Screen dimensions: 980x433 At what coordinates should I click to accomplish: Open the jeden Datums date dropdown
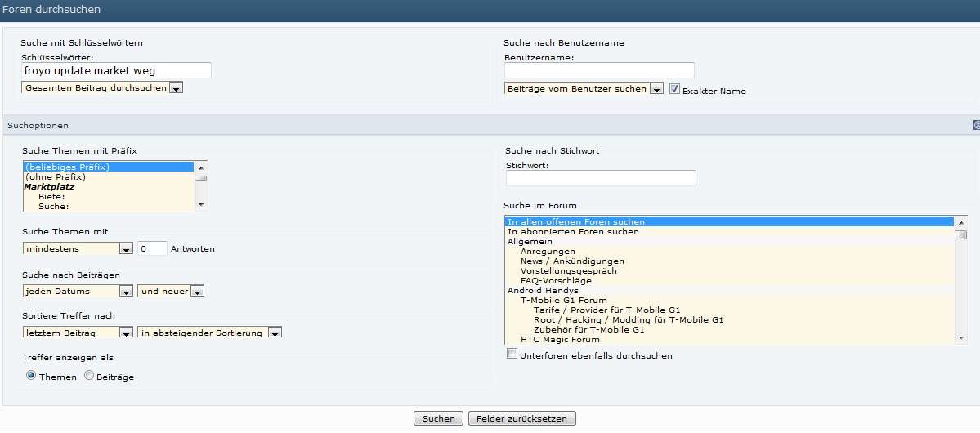pos(78,291)
